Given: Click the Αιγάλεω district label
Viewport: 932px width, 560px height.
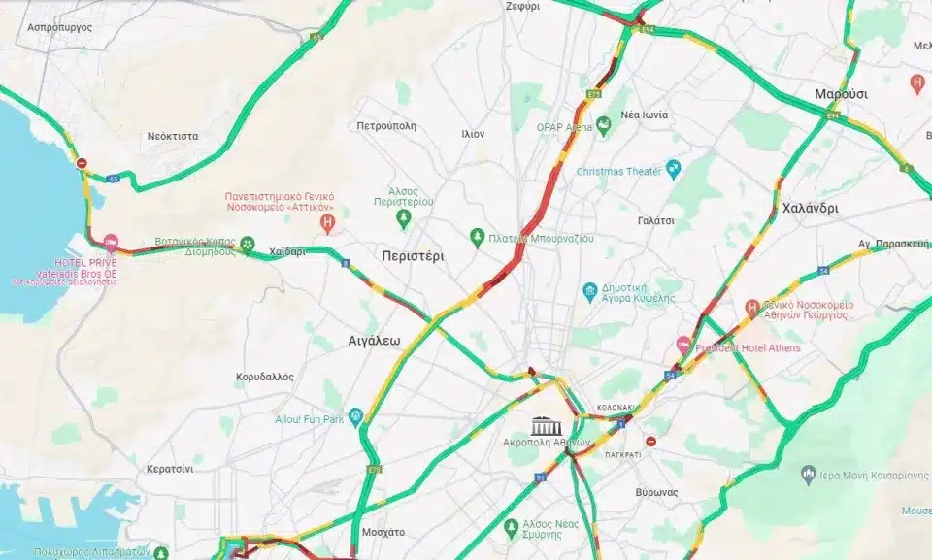Looking at the screenshot, I should point(374,342).
